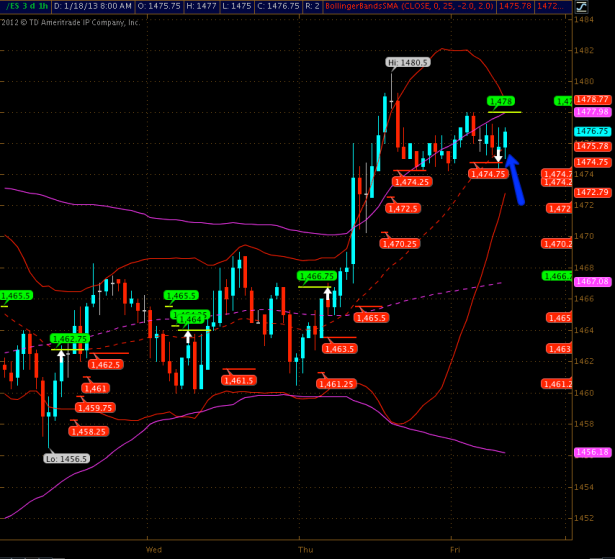The width and height of the screenshot is (615, 559).
Task: Select the Lo: 1456.5 low price bubble
Action: tap(67, 458)
